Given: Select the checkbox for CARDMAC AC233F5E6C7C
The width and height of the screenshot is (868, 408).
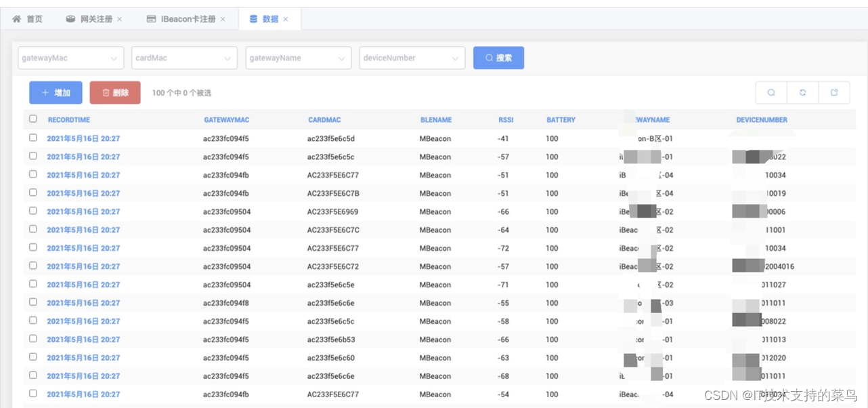Looking at the screenshot, I should click(32, 229).
